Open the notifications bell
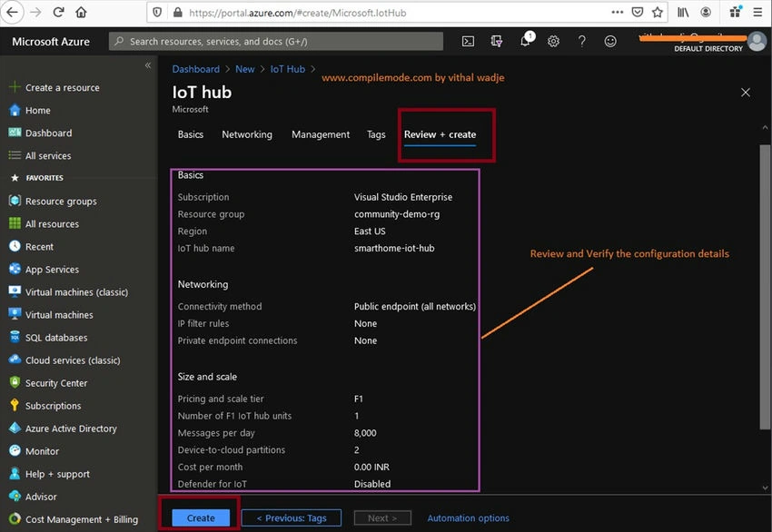This screenshot has width=772, height=532. click(x=525, y=41)
